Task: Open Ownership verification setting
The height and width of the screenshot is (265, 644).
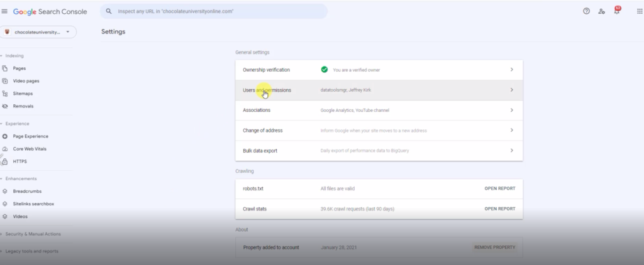Action: tap(379, 70)
